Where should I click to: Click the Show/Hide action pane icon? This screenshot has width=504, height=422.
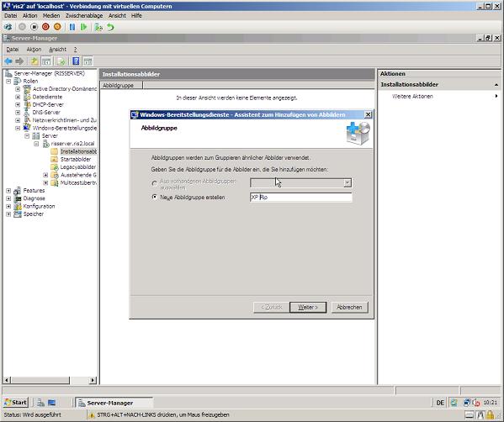(88, 61)
